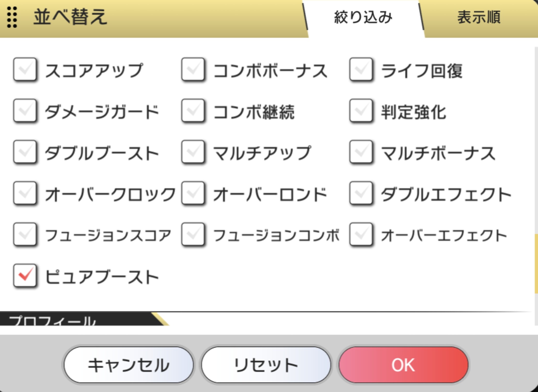Check the 判定強化 option
The width and height of the screenshot is (538, 392).
click(x=361, y=111)
